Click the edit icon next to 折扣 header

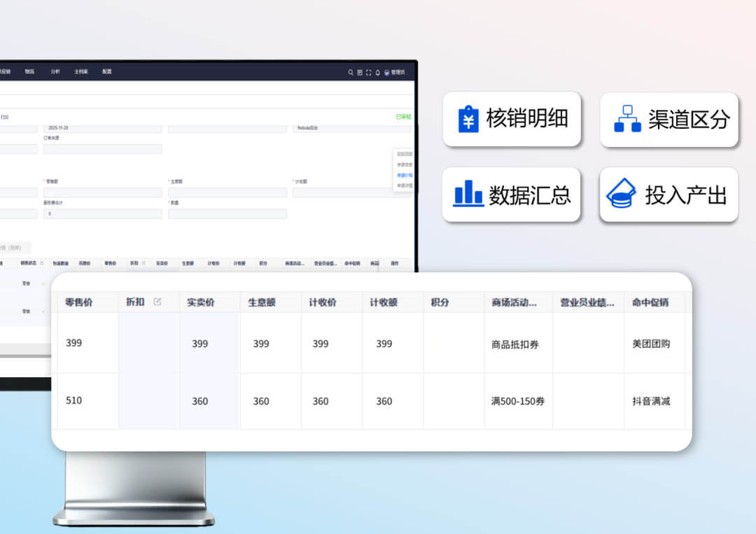157,302
